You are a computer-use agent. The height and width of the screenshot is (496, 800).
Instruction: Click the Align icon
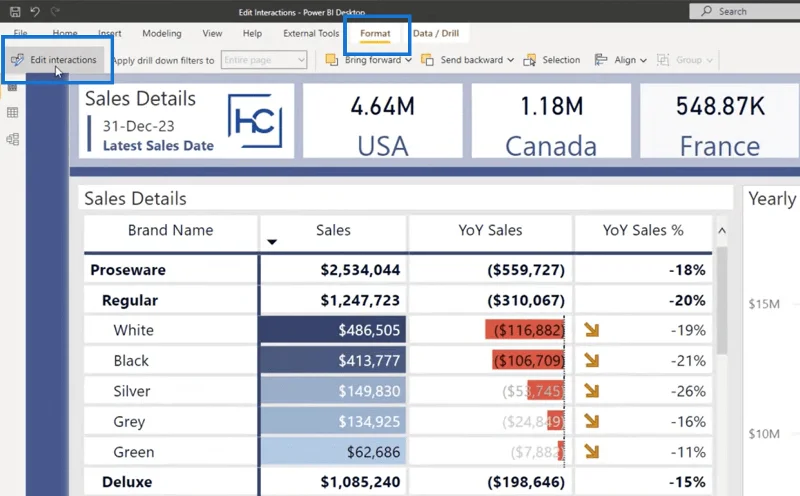point(601,60)
